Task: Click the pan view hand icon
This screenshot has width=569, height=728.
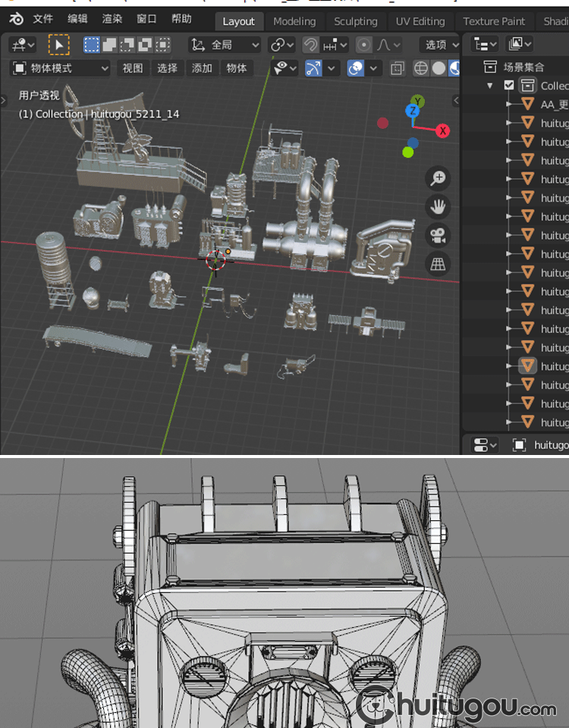Action: (438, 206)
